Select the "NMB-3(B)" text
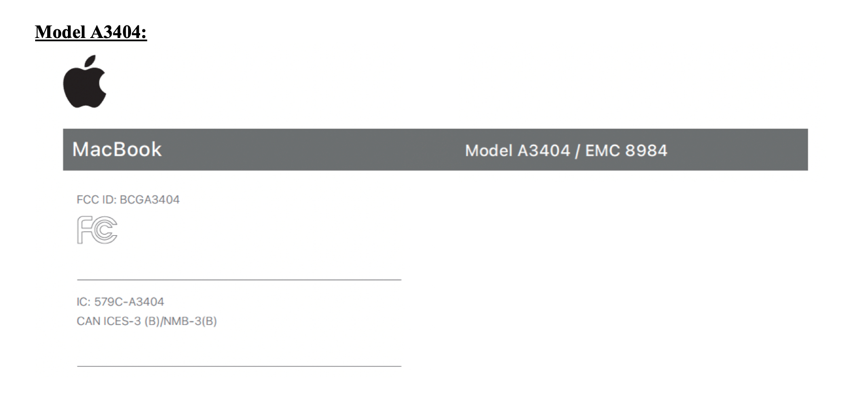The image size is (868, 410). point(190,321)
